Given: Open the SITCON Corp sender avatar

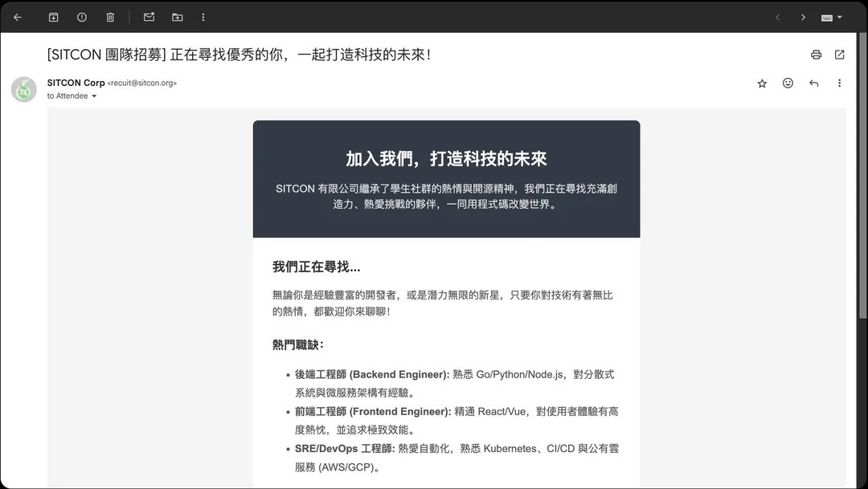Looking at the screenshot, I should coord(23,89).
